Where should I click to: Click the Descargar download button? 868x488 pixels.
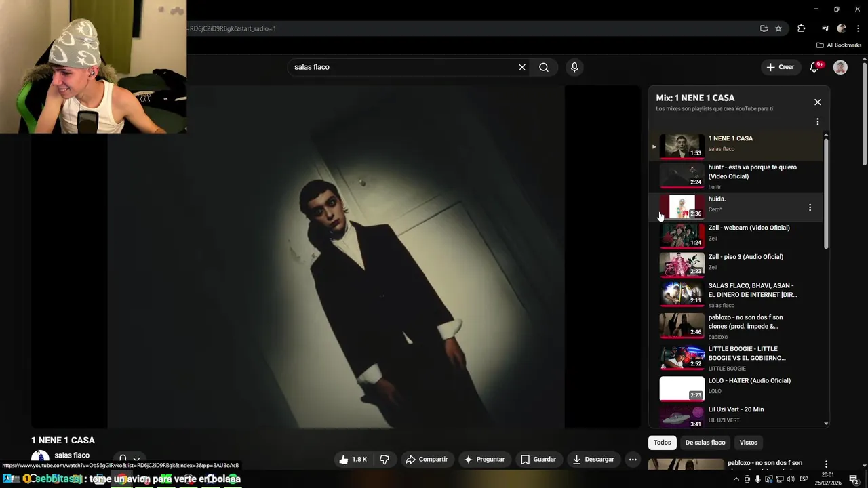click(x=593, y=459)
